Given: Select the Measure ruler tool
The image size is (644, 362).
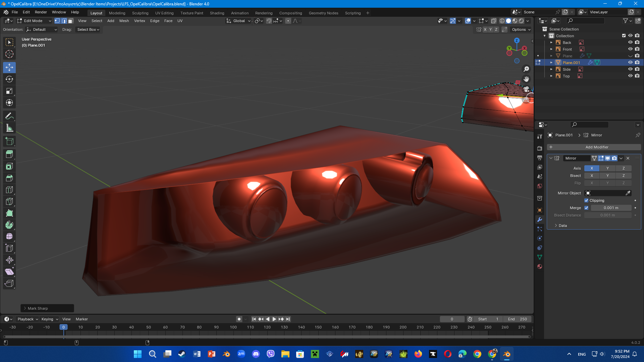Looking at the screenshot, I should pyautogui.click(x=9, y=128).
